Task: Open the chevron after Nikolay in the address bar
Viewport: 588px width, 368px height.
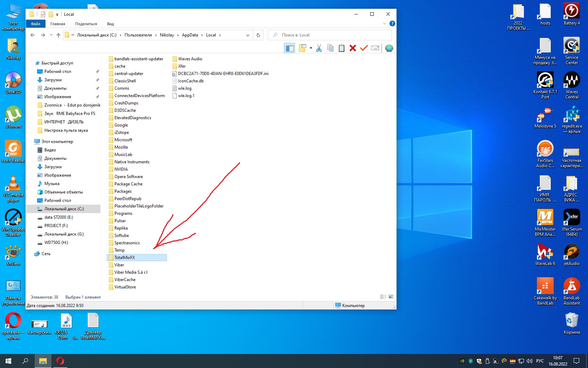Action: pos(178,35)
